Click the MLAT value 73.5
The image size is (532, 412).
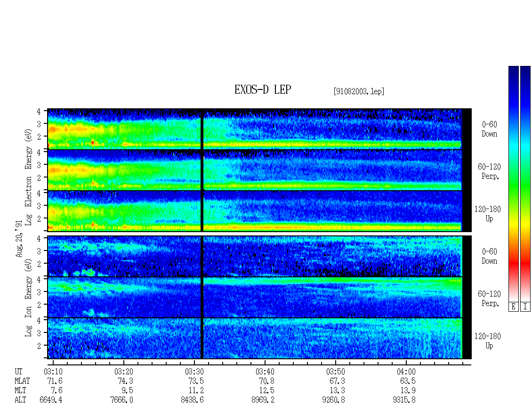196,381
